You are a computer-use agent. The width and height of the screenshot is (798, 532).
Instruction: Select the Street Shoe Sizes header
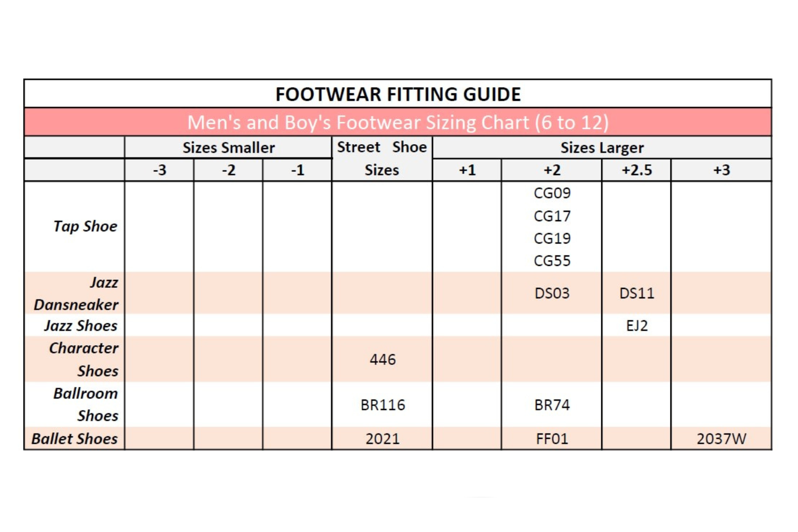382,159
